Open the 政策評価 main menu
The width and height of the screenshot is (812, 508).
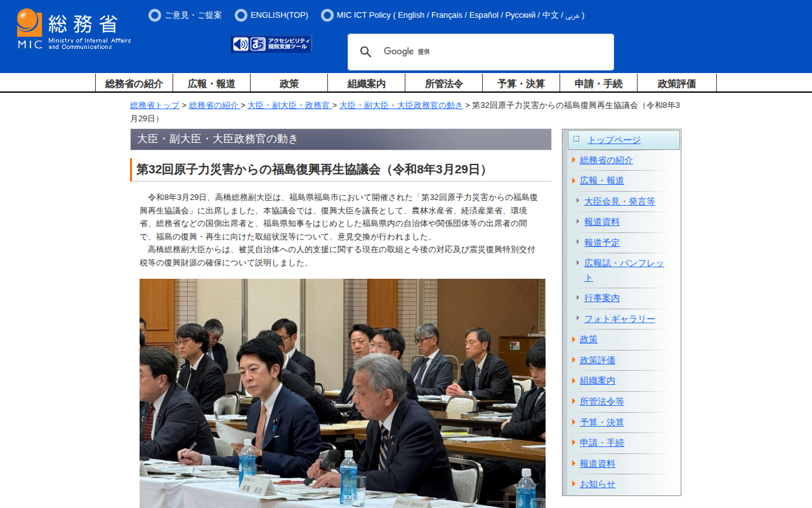(x=677, y=83)
